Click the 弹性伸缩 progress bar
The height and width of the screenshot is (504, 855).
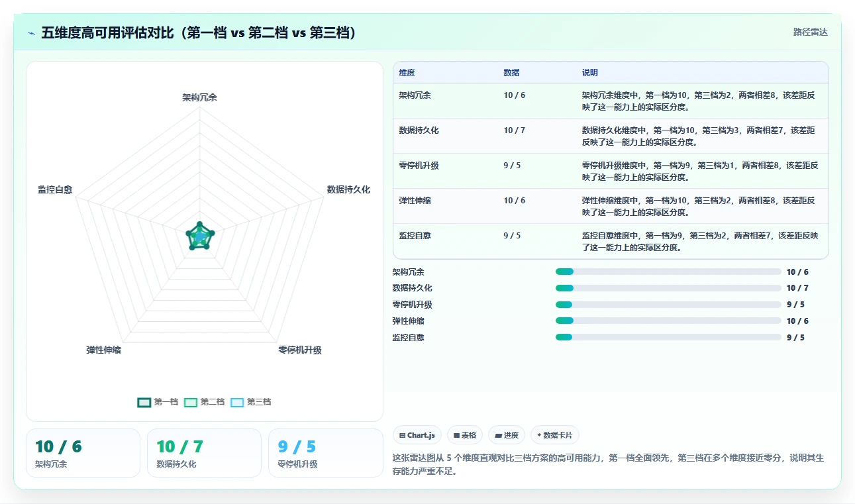669,321
